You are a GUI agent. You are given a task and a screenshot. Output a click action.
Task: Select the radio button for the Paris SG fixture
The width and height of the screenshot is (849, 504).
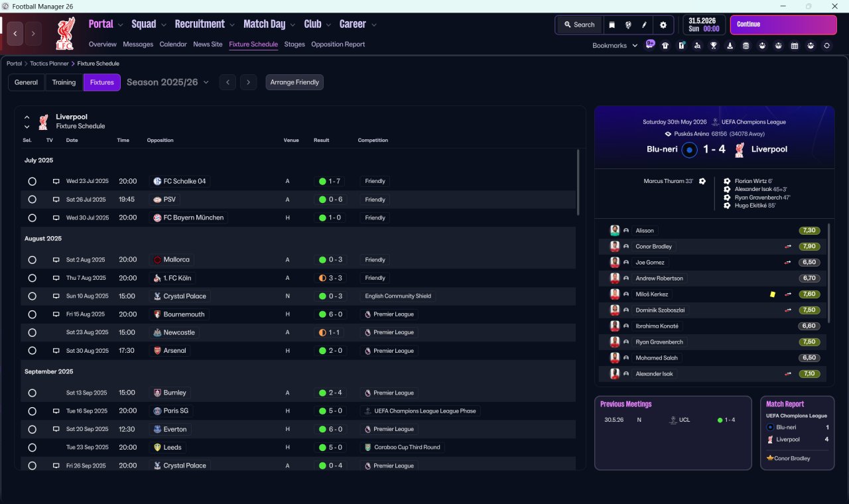pos(32,411)
